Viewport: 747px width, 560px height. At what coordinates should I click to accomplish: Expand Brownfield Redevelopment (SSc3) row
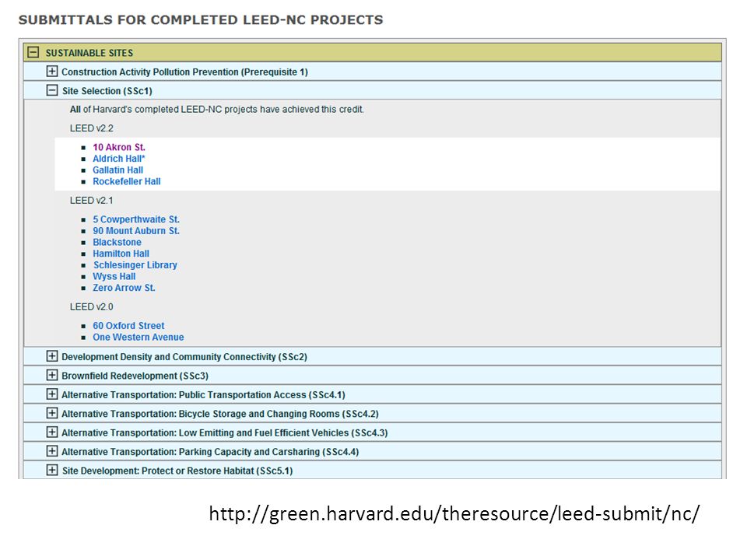coord(52,375)
